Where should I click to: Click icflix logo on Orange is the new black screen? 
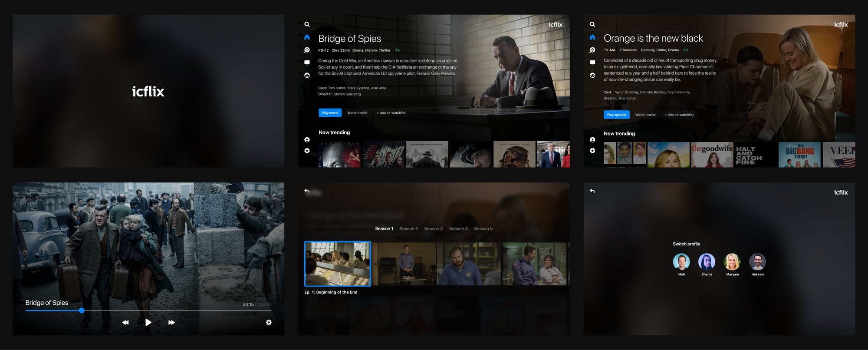[x=841, y=25]
